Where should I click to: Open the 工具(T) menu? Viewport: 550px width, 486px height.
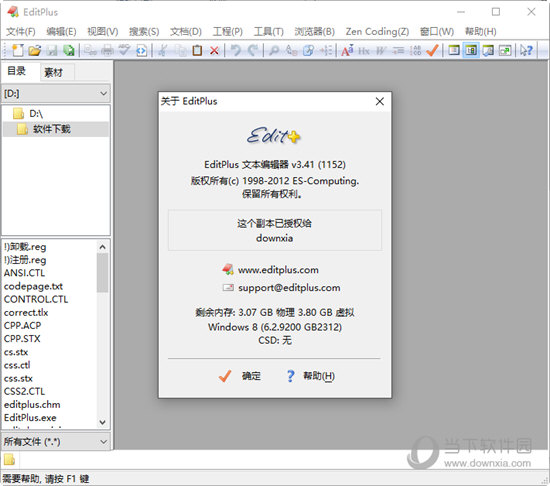[x=268, y=32]
